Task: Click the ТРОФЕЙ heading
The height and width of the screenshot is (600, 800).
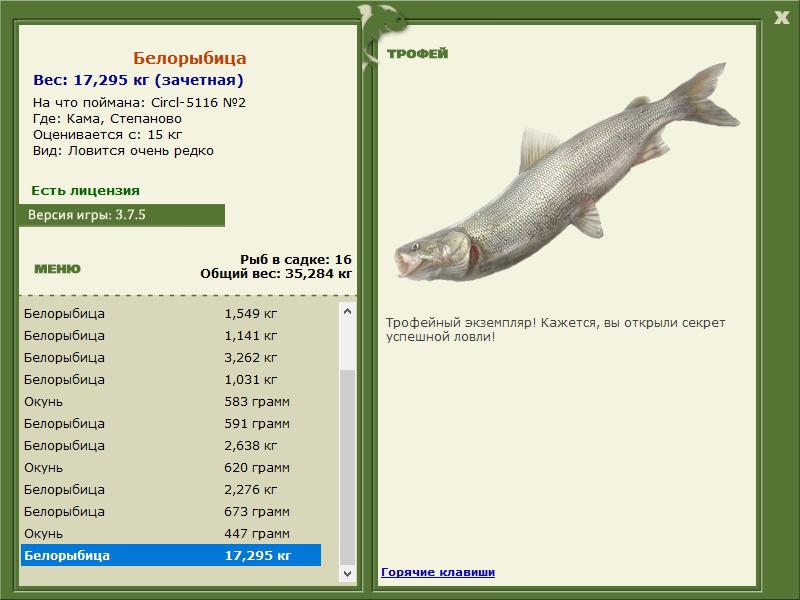Action: (417, 53)
